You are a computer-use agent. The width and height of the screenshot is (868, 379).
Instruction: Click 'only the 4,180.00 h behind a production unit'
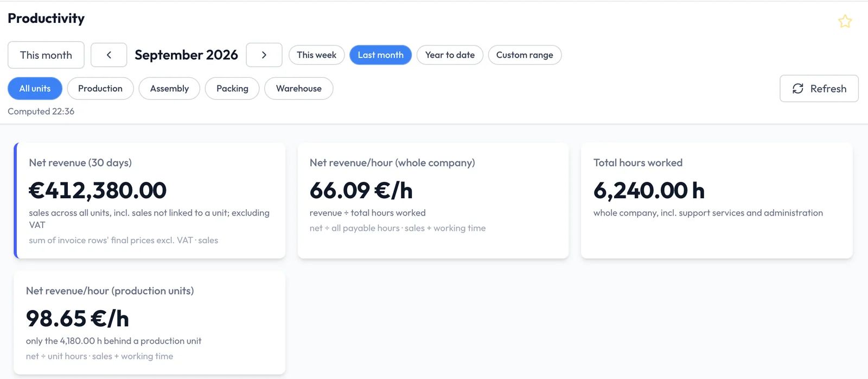(114, 341)
